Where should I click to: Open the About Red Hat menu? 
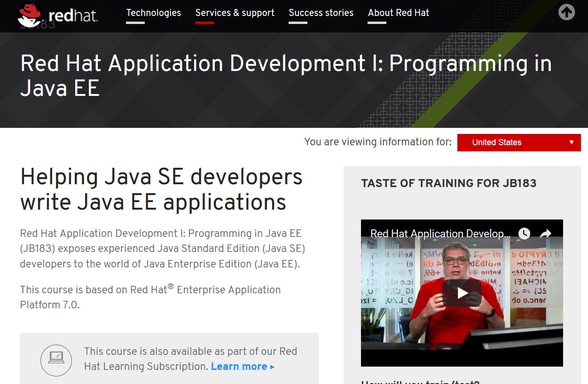[x=398, y=13]
